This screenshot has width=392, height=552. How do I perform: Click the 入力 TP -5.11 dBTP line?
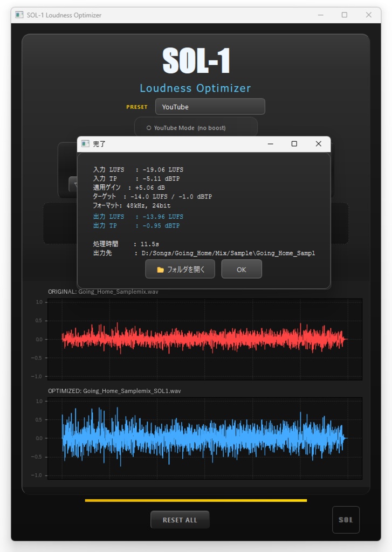(x=136, y=178)
